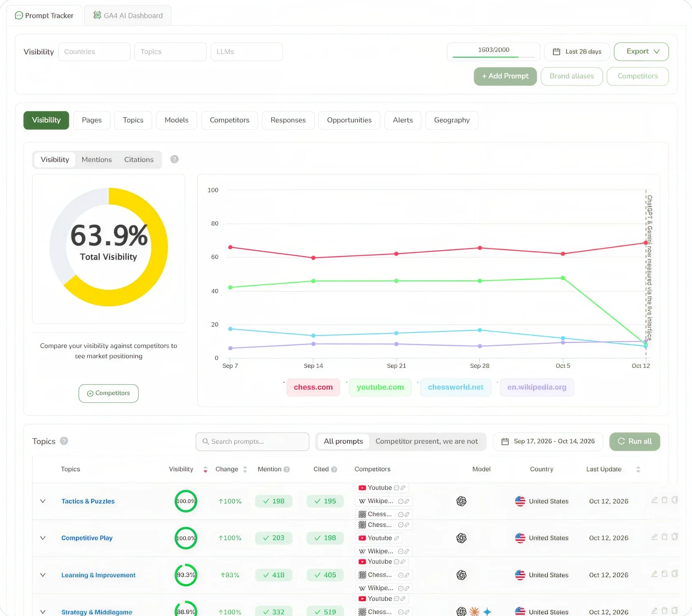The image size is (692, 616).
Task: Edit the Tactics & Puzzles row with pencil icon
Action: 654,500
